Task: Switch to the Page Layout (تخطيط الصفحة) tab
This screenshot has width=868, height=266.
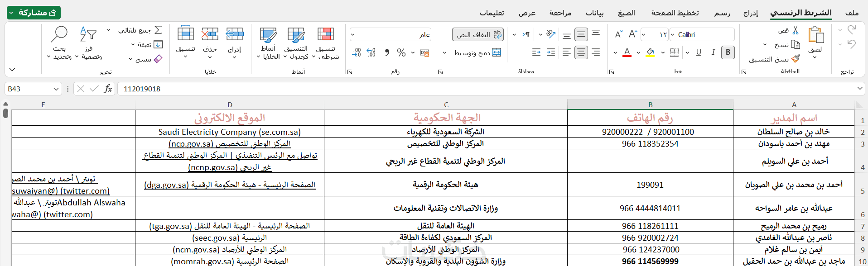Action: tap(675, 13)
